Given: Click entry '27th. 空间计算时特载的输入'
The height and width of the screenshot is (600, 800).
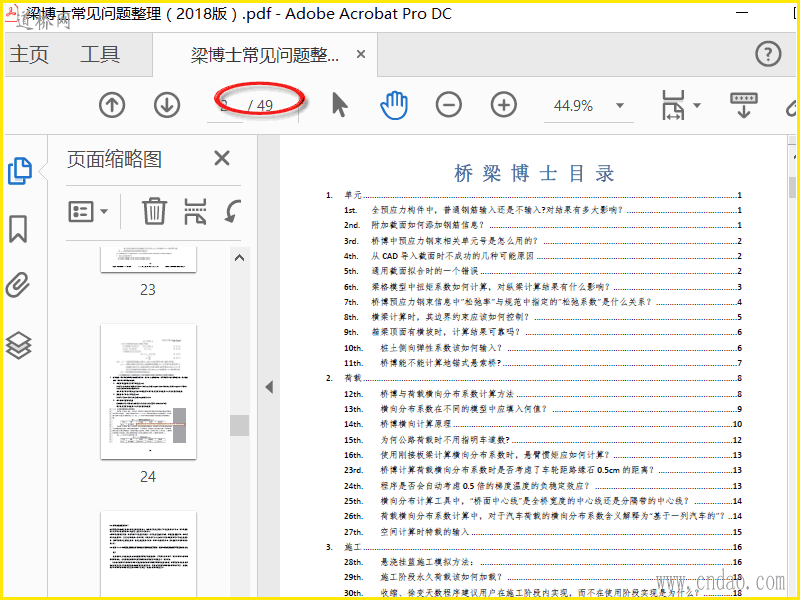Looking at the screenshot, I should (543, 532).
